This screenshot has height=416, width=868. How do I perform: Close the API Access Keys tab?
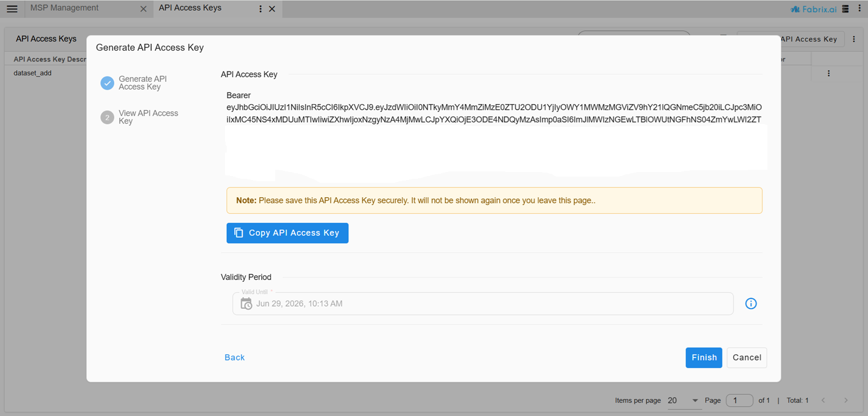coord(272,9)
